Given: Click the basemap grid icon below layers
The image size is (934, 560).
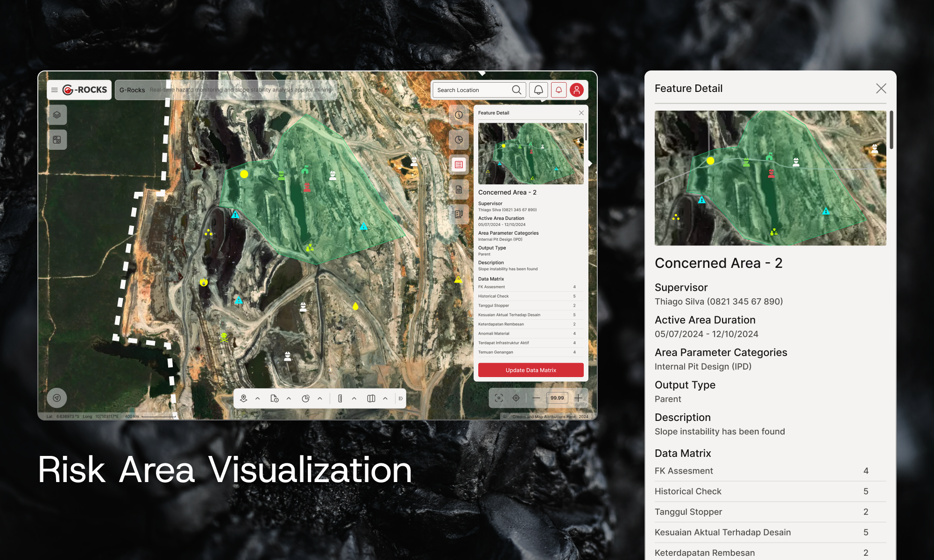Looking at the screenshot, I should pos(57,140).
